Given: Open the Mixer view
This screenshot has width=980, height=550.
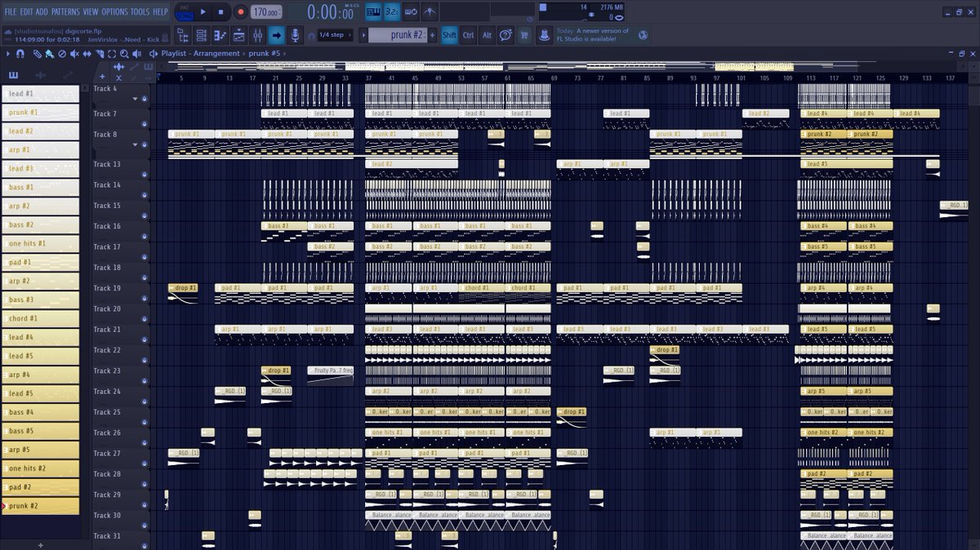Looking at the screenshot, I should (258, 35).
